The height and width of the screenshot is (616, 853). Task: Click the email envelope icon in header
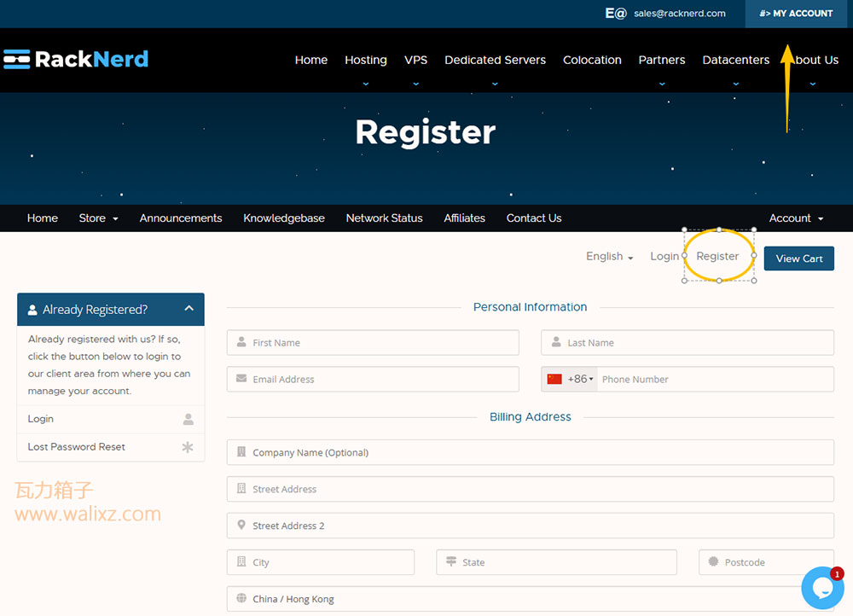[x=616, y=13]
